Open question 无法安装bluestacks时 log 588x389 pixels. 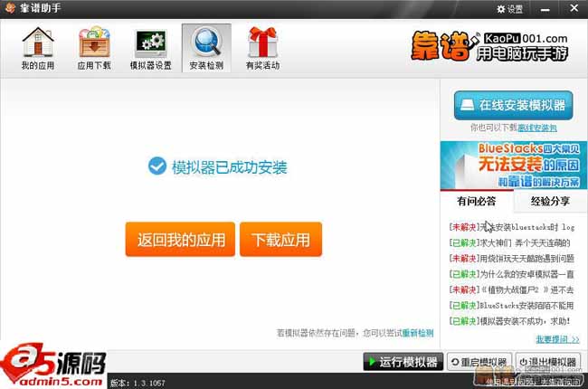[x=511, y=227]
